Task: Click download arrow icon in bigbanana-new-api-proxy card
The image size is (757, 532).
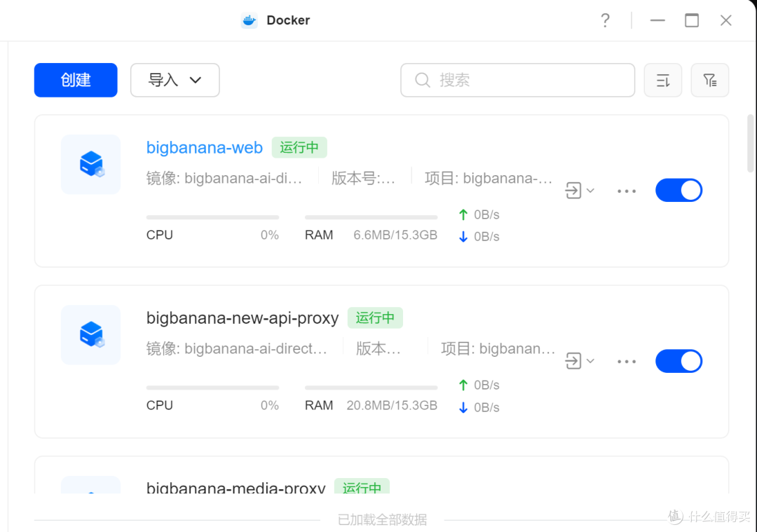Action: (463, 407)
